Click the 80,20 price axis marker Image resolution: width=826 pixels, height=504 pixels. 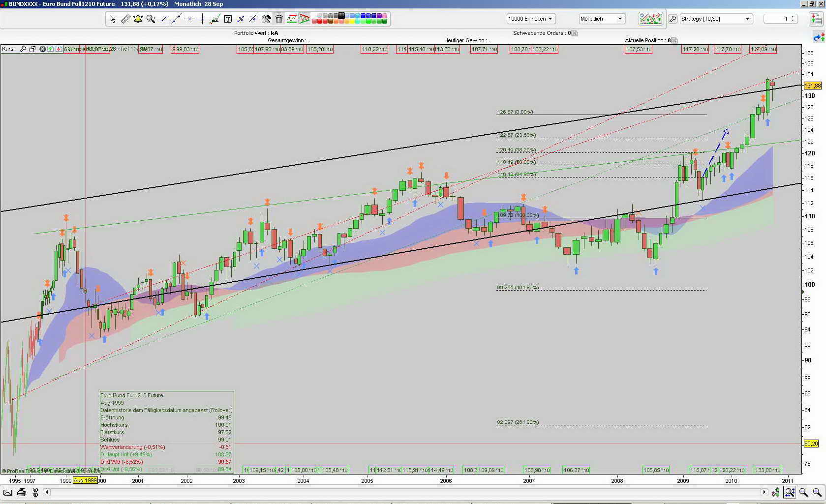pyautogui.click(x=811, y=444)
